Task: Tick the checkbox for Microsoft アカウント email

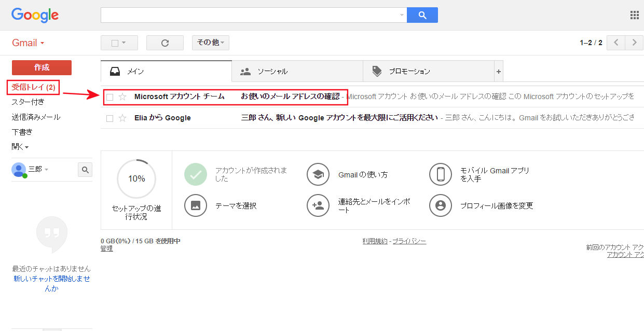Action: (x=109, y=97)
